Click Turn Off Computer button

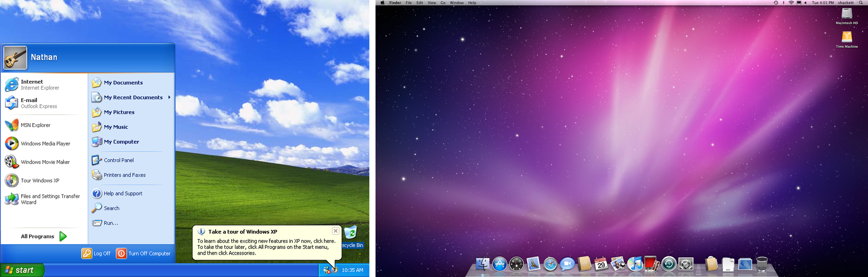click(x=143, y=253)
